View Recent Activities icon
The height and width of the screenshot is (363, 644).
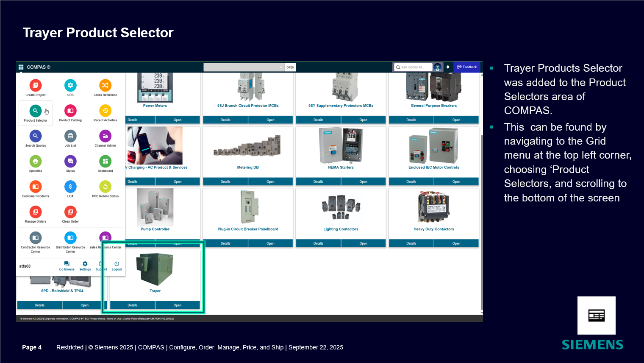tap(105, 111)
